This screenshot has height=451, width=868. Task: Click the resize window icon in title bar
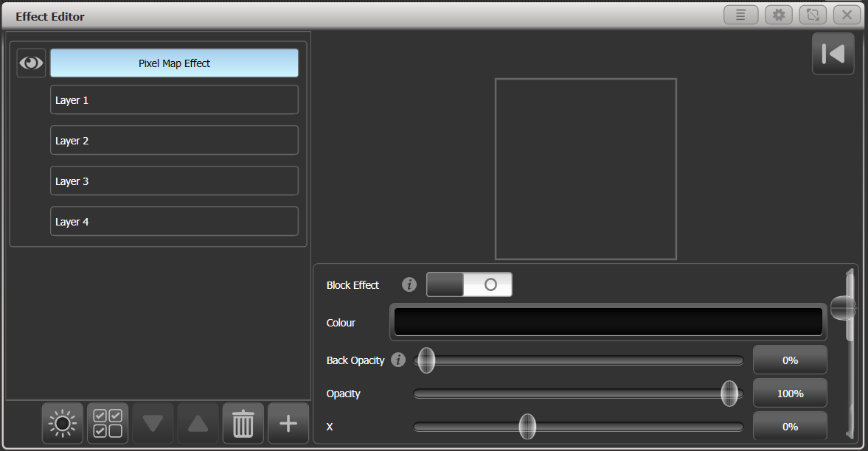813,14
